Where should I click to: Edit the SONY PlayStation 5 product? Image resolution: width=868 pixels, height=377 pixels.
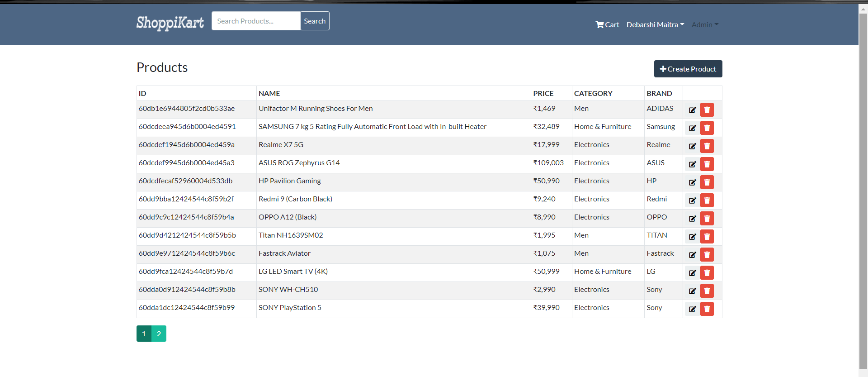(692, 309)
